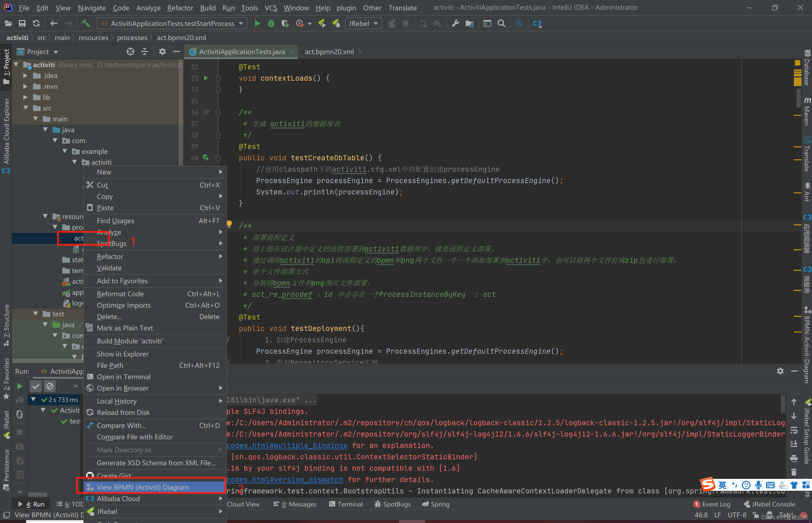812x523 pixels.
Task: Run contextLoads via gutter play icon
Action: click(x=206, y=78)
